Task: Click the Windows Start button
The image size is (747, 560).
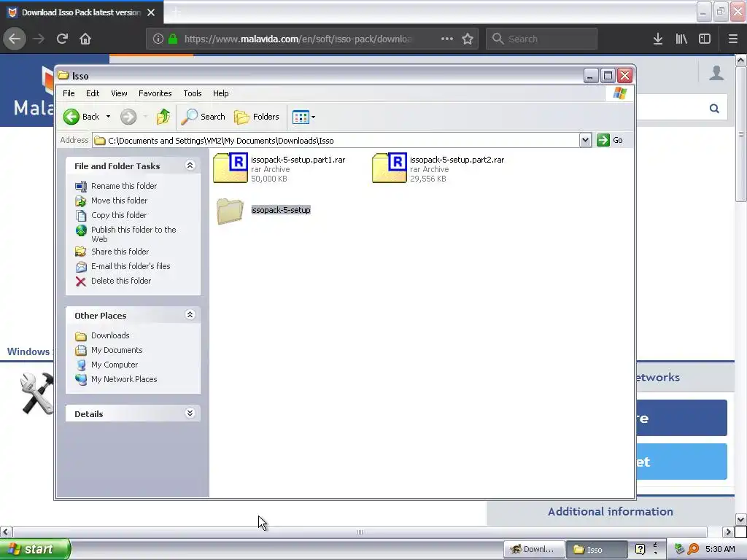Action: (35, 550)
